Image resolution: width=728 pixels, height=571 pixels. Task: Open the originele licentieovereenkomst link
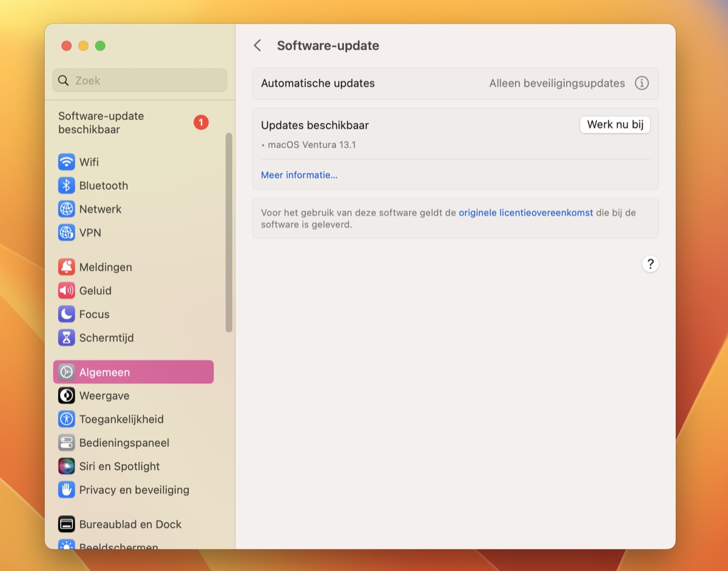[x=525, y=213]
